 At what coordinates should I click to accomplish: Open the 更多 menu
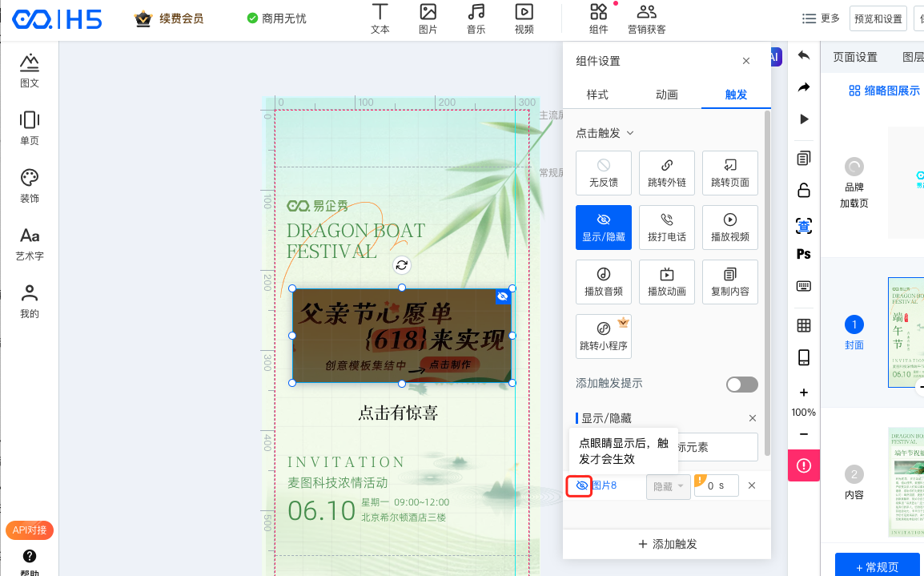pyautogui.click(x=821, y=18)
